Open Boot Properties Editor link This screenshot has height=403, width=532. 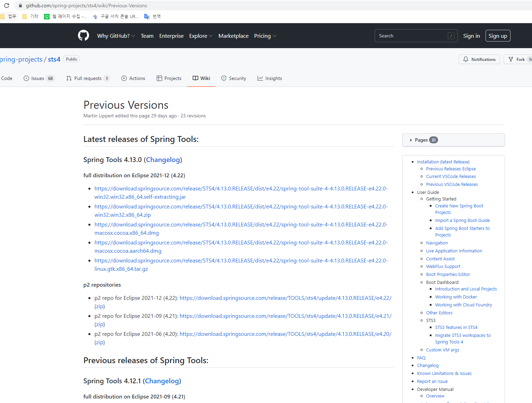(448, 274)
